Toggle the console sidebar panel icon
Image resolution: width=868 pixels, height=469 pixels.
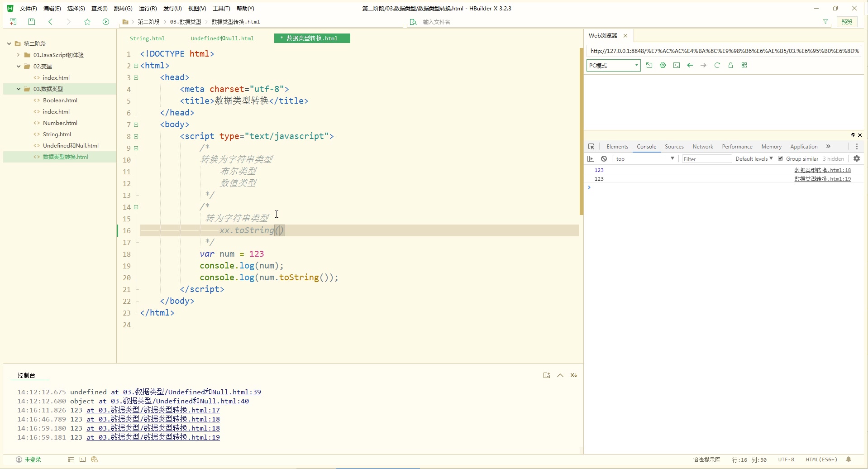[591, 159]
